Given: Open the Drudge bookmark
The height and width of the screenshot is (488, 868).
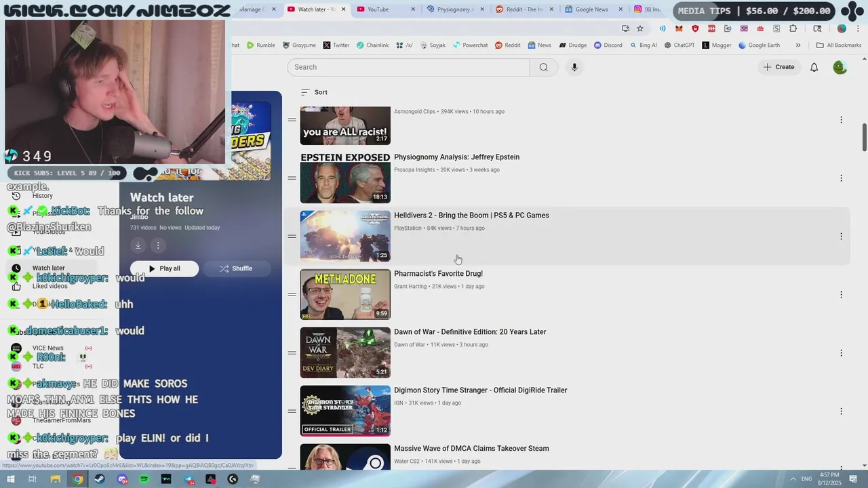Looking at the screenshot, I should coord(573,45).
